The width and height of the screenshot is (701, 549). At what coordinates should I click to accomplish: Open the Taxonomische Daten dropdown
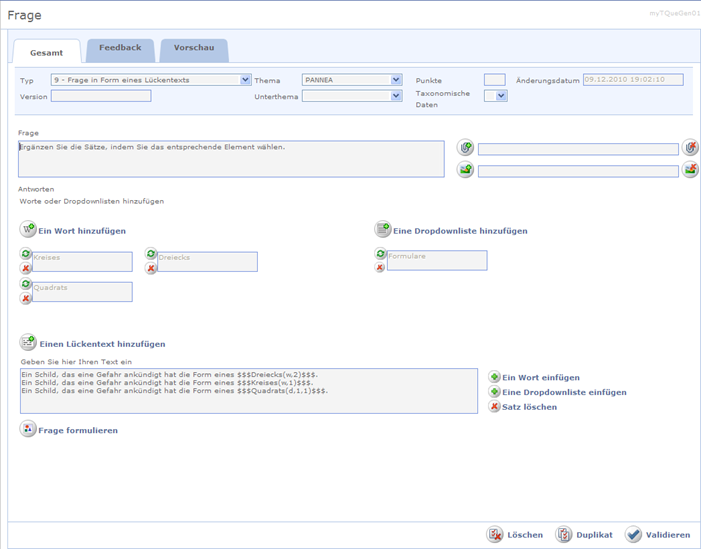pos(501,96)
